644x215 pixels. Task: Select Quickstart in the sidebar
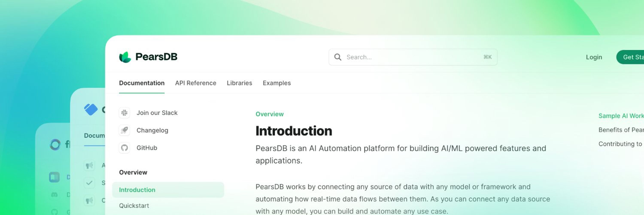pos(134,206)
